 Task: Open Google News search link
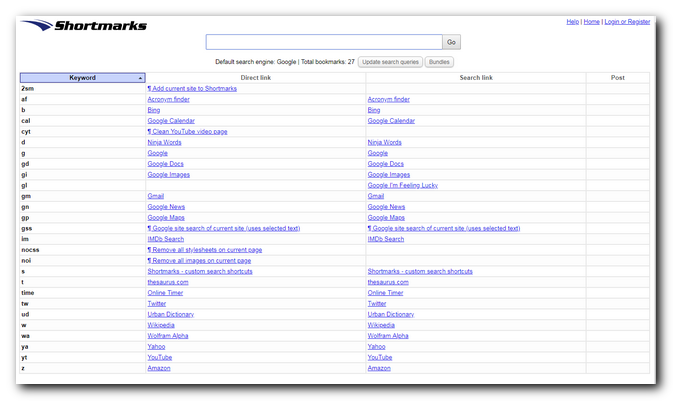(386, 207)
